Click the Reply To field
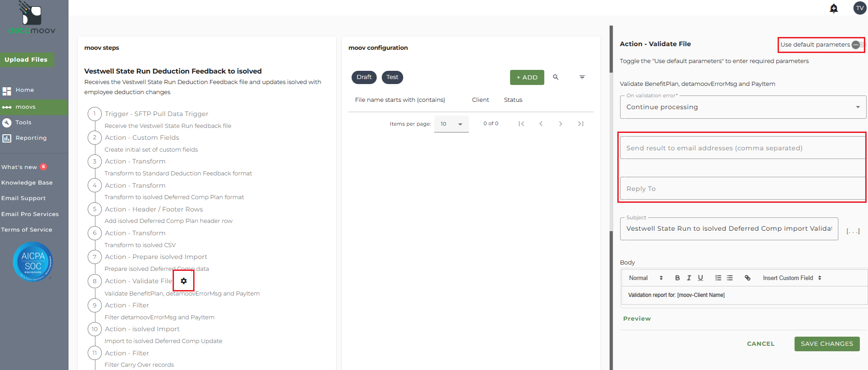This screenshot has height=370, width=868. tap(743, 189)
